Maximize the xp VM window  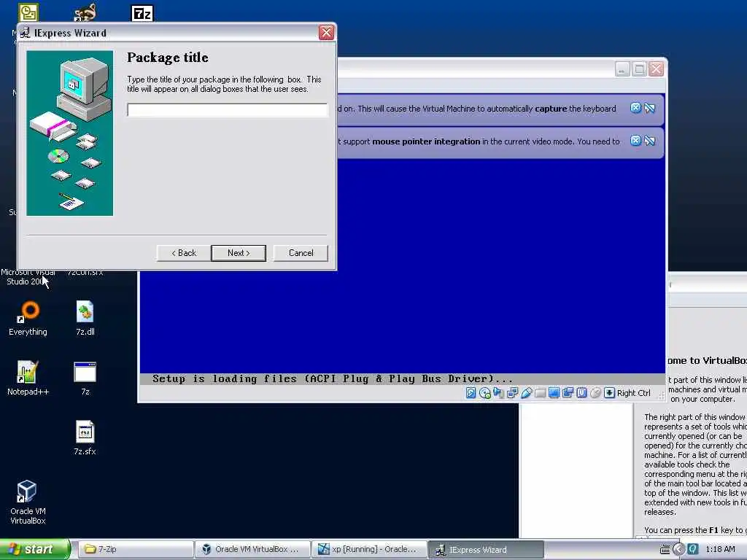[x=639, y=69]
